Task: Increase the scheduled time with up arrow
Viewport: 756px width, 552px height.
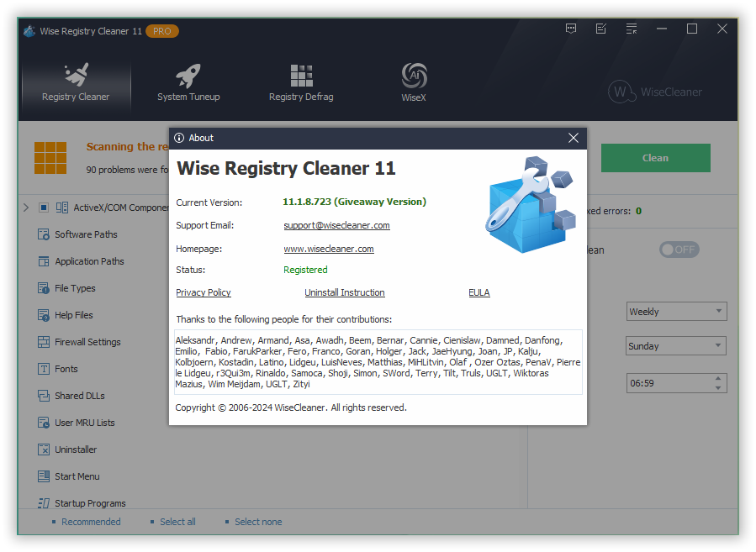Action: coord(718,379)
